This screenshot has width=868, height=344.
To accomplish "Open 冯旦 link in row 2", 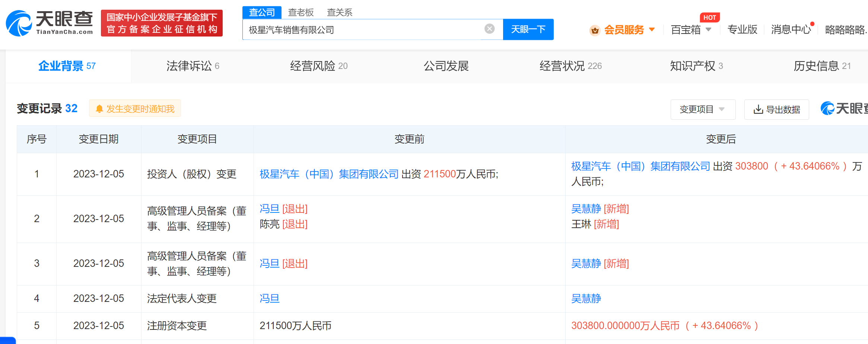I will click(270, 209).
